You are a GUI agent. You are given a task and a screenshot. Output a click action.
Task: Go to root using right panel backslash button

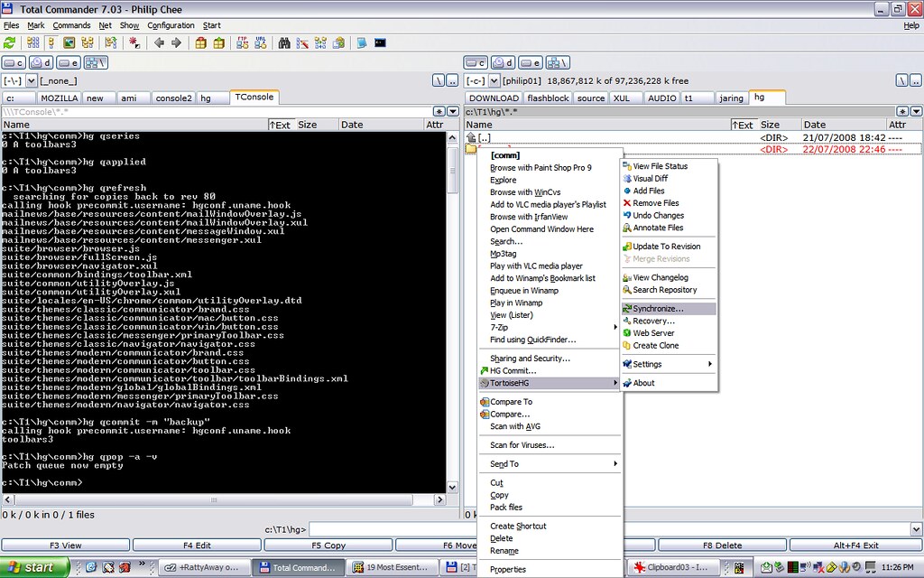pyautogui.click(x=902, y=80)
